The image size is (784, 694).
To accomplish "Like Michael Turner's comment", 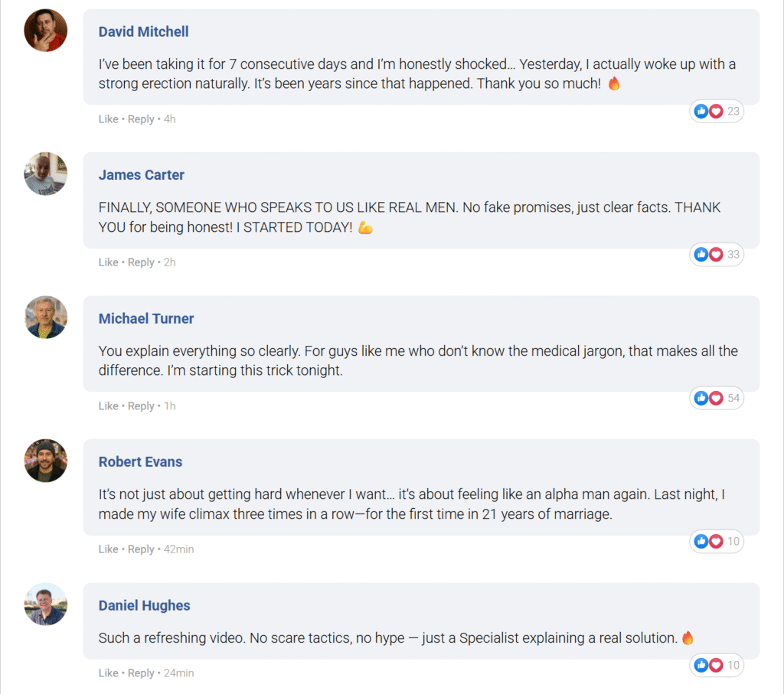I will 108,406.
